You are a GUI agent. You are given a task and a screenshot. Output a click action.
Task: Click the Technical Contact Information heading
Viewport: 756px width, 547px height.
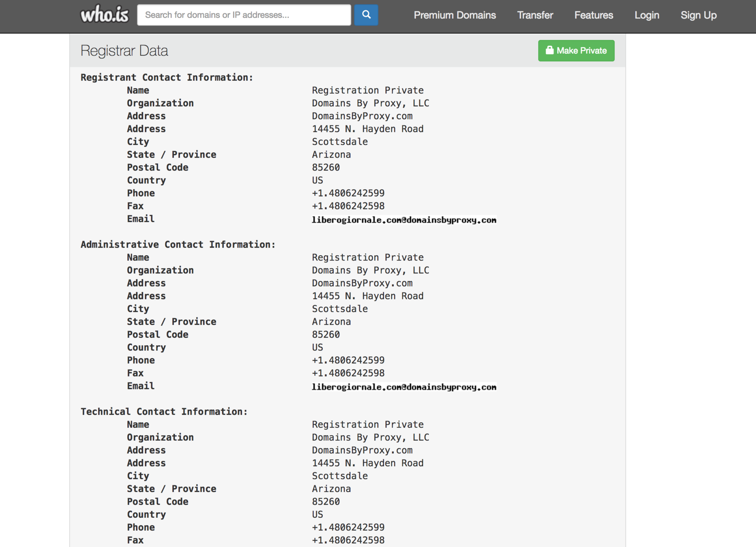click(x=164, y=411)
